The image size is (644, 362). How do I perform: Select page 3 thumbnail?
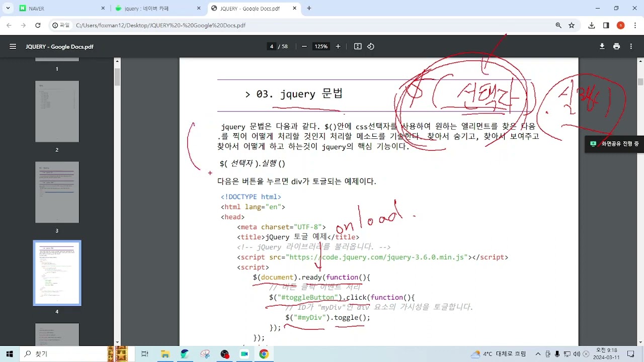pos(57,192)
